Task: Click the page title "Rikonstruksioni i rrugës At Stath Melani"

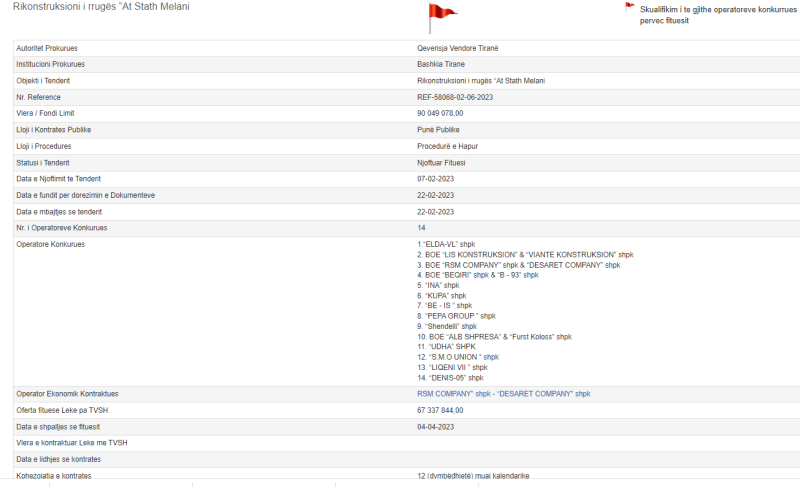Action: tap(101, 7)
